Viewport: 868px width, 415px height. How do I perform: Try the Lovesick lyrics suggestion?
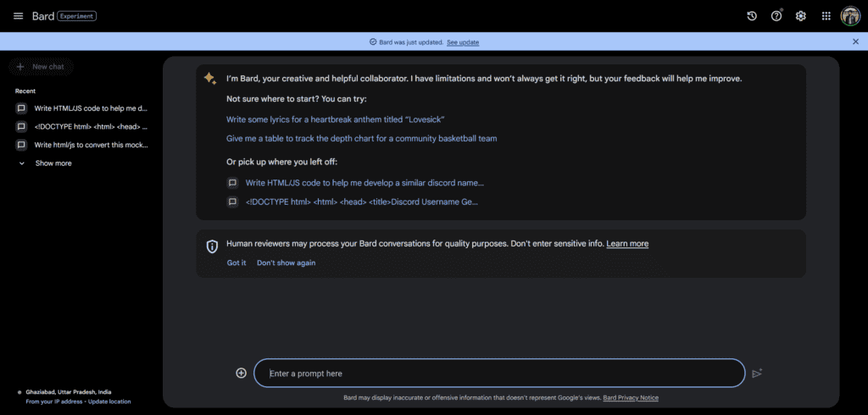(336, 119)
